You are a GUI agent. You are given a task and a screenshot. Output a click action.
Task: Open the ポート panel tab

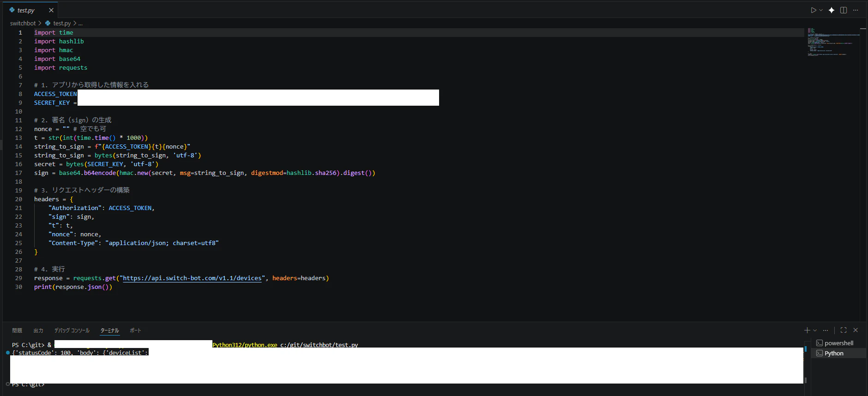[x=135, y=330]
